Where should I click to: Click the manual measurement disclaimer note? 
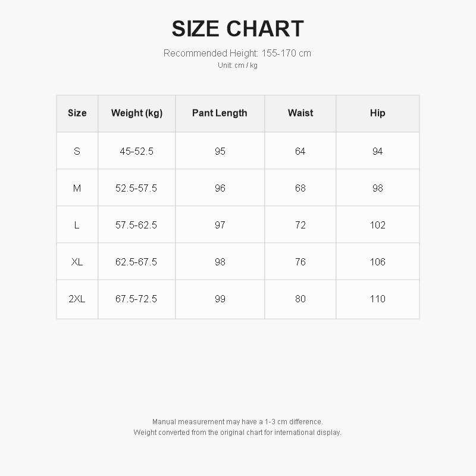click(x=237, y=422)
